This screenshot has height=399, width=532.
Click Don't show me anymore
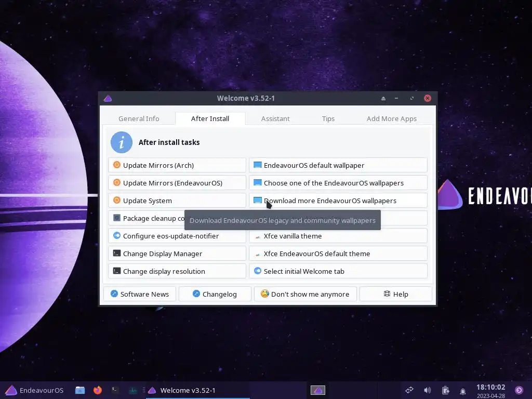click(x=305, y=294)
